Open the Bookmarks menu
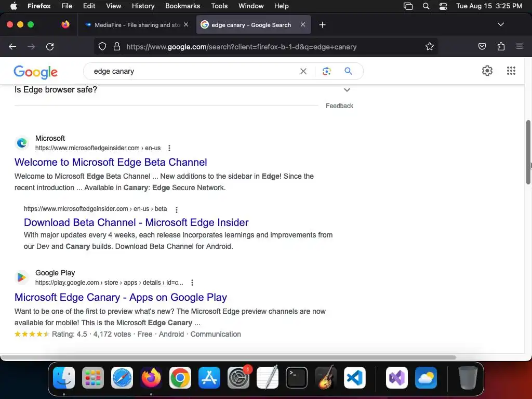Viewport: 532px width, 399px height. (182, 6)
